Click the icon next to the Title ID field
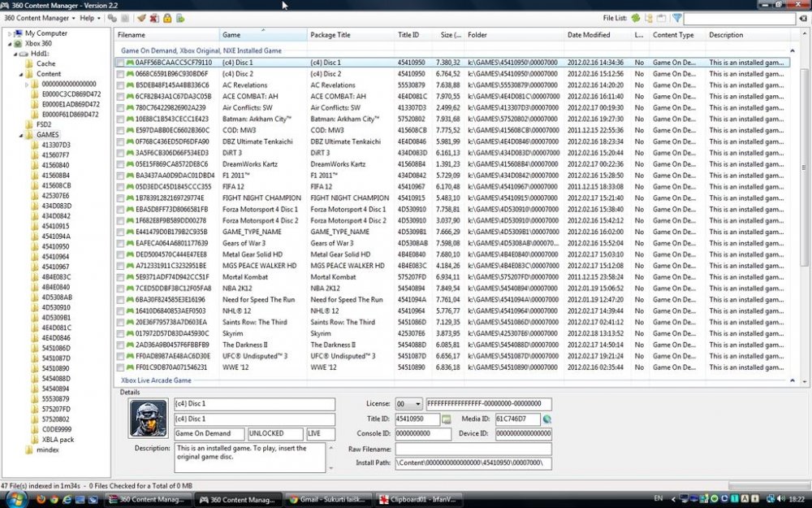812x508 pixels. [x=446, y=419]
